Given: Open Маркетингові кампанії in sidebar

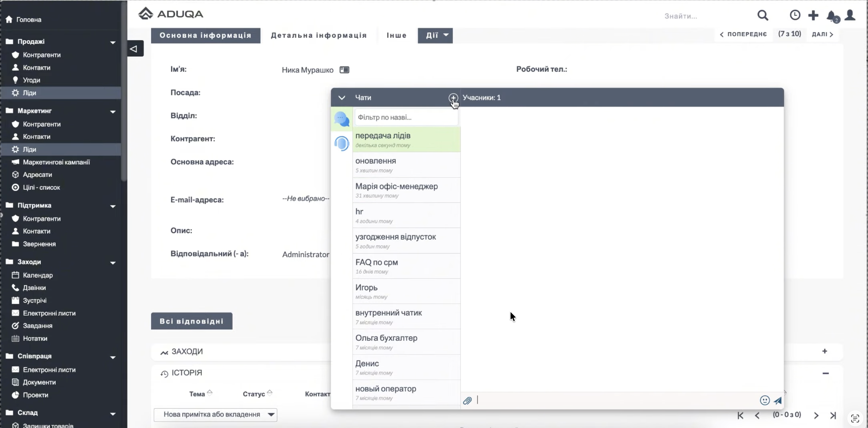Looking at the screenshot, I should [x=56, y=162].
